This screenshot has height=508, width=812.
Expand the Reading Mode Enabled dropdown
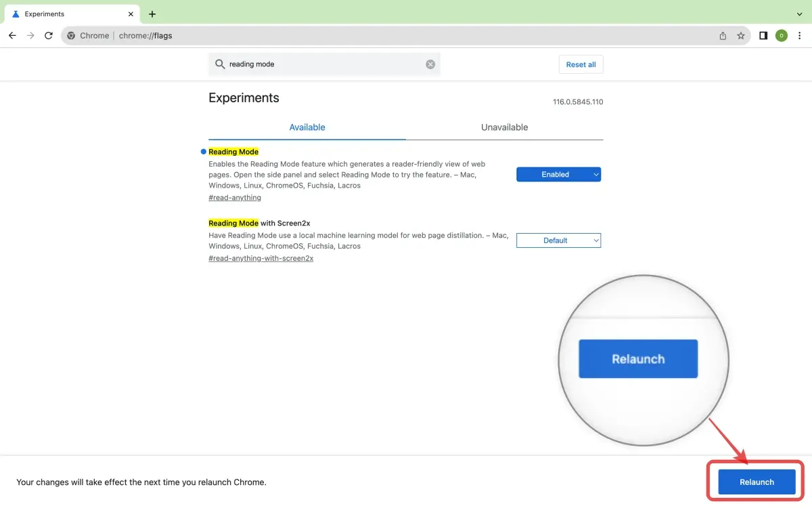[x=558, y=175]
